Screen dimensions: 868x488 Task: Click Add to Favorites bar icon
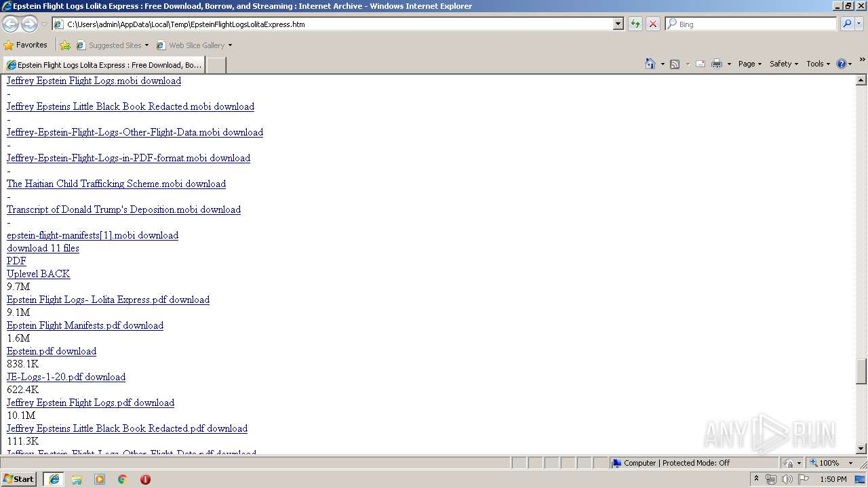[64, 45]
